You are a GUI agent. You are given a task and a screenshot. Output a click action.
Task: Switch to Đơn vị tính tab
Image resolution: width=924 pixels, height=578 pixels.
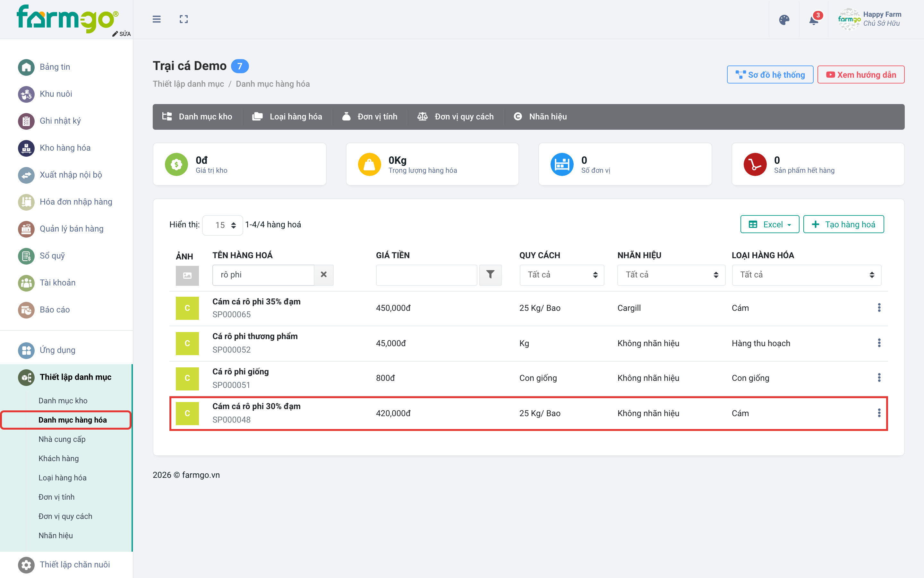(370, 117)
